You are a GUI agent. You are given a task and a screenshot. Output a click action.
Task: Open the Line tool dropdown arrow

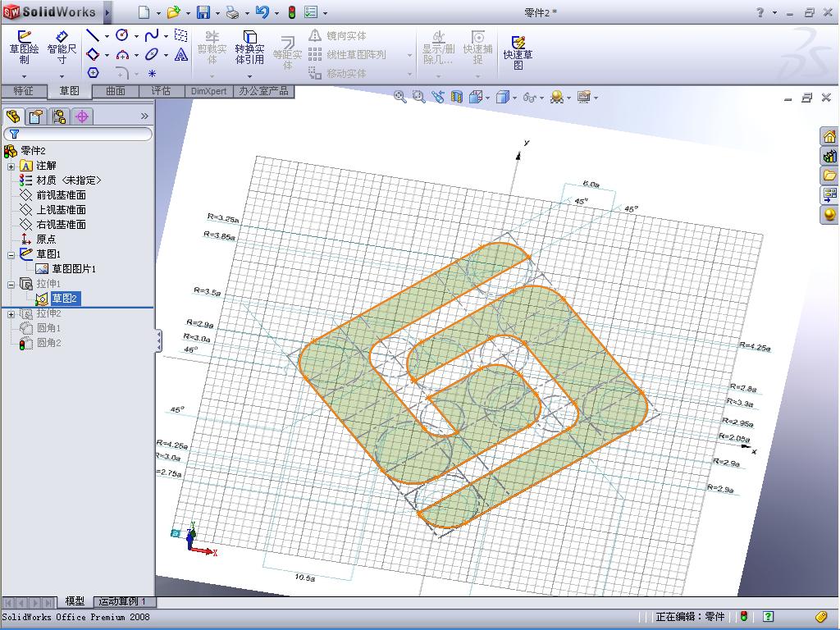click(x=107, y=36)
